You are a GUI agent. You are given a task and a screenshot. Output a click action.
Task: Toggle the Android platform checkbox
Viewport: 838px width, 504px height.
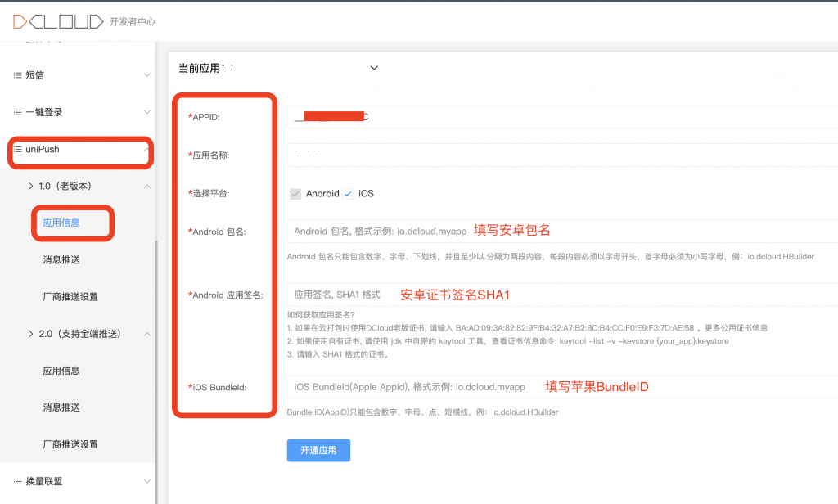(x=295, y=194)
